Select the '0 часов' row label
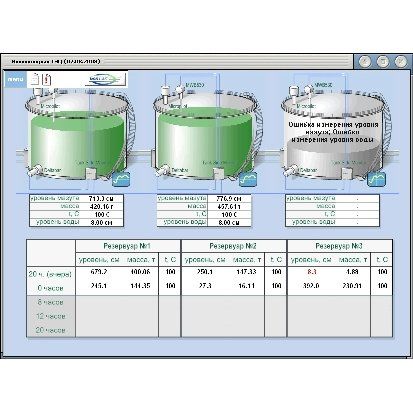 [50, 288]
